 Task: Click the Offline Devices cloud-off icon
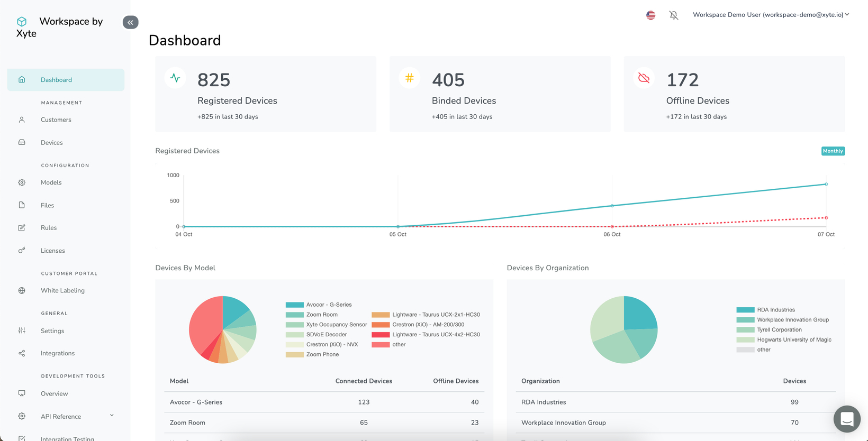(644, 78)
